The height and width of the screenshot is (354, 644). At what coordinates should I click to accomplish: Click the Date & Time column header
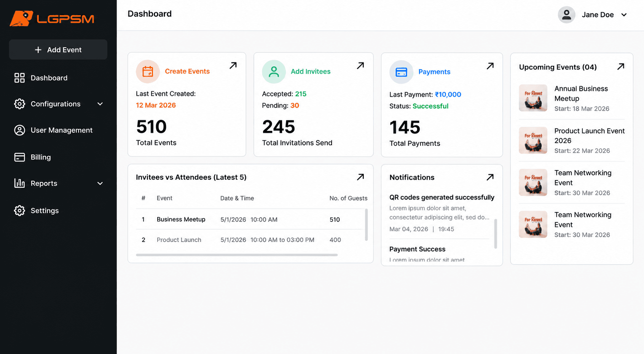[x=237, y=198]
